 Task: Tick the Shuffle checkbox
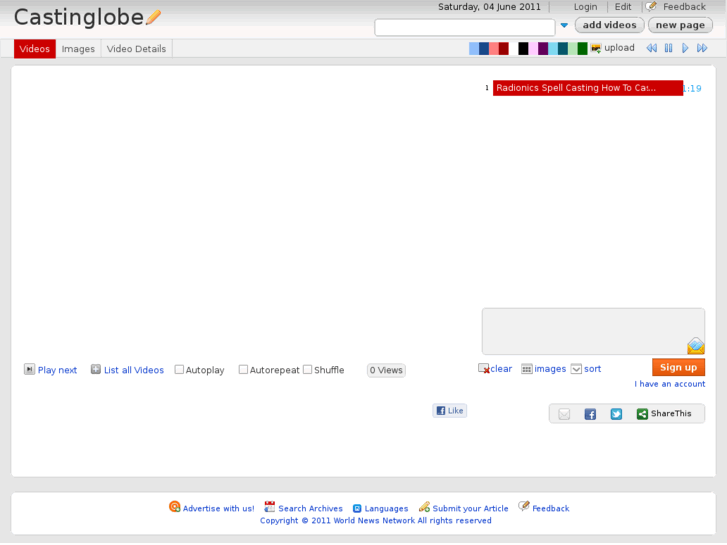(307, 370)
